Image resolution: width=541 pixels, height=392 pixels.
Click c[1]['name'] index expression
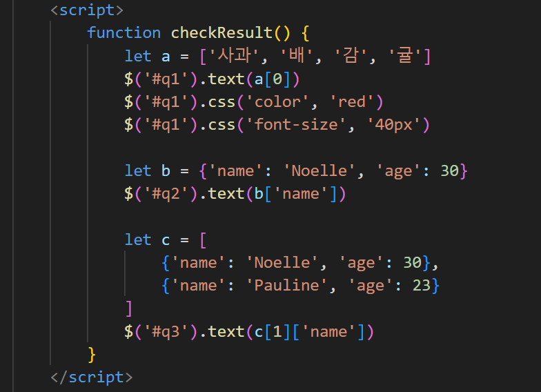pyautogui.click(x=309, y=332)
